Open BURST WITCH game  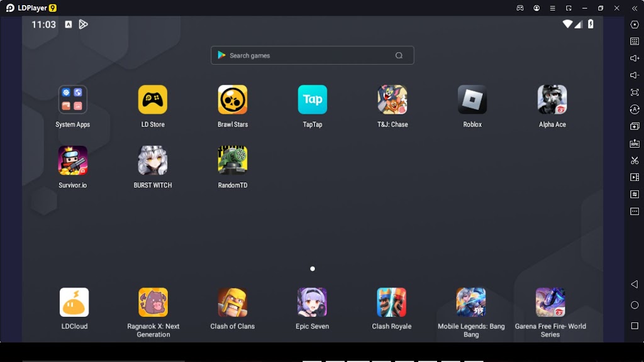153,160
